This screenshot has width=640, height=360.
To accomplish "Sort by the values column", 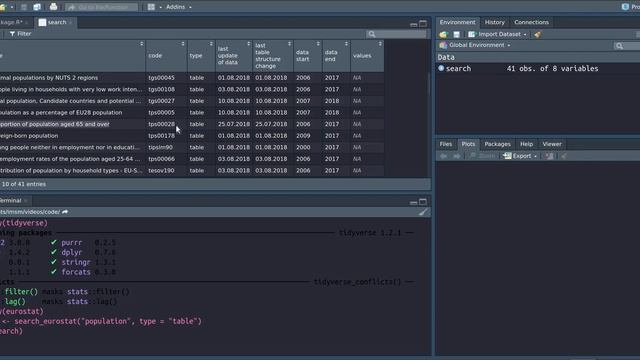I will tap(380, 44).
